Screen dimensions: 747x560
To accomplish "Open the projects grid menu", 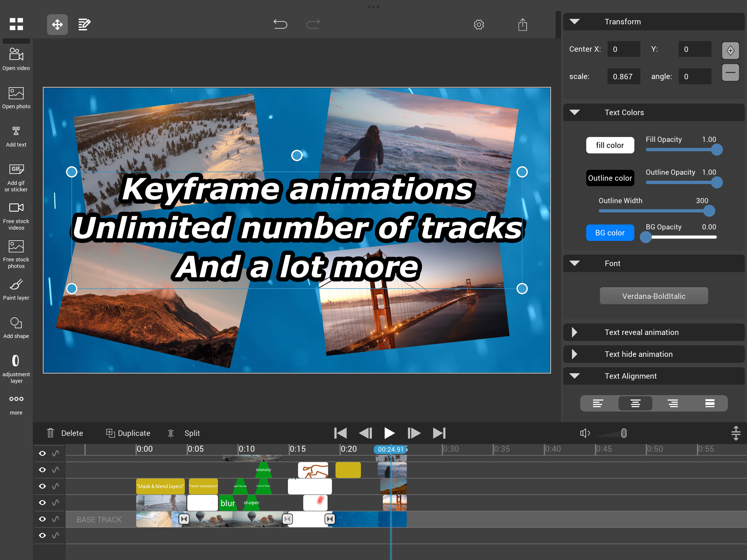I will coord(16,24).
